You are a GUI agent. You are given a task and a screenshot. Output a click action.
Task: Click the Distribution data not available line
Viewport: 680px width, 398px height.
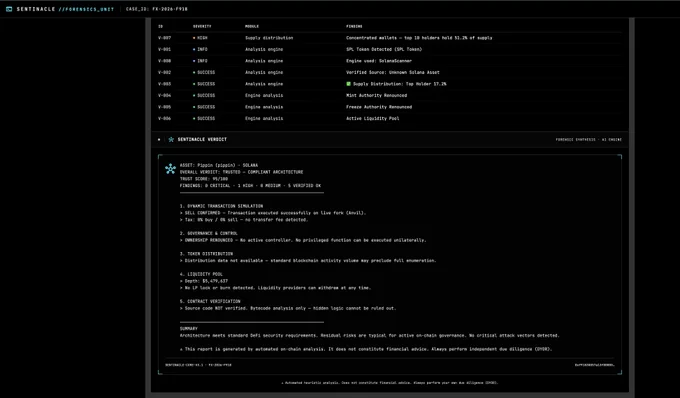pyautogui.click(x=308, y=261)
